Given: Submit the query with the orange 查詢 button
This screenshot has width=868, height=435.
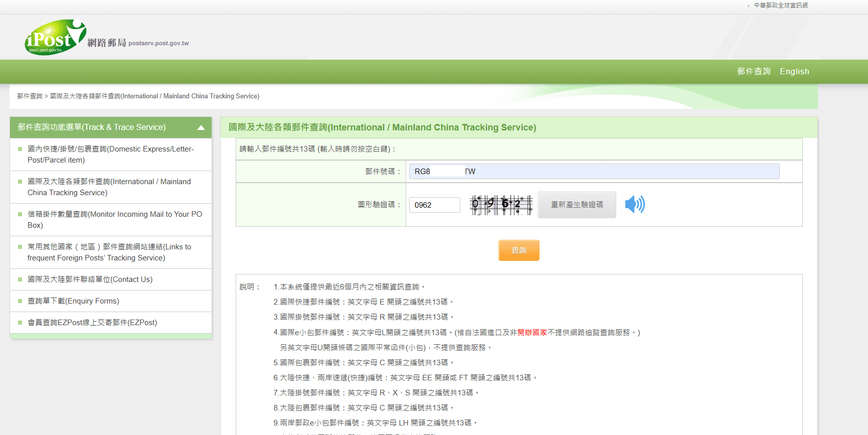Looking at the screenshot, I should click(518, 250).
